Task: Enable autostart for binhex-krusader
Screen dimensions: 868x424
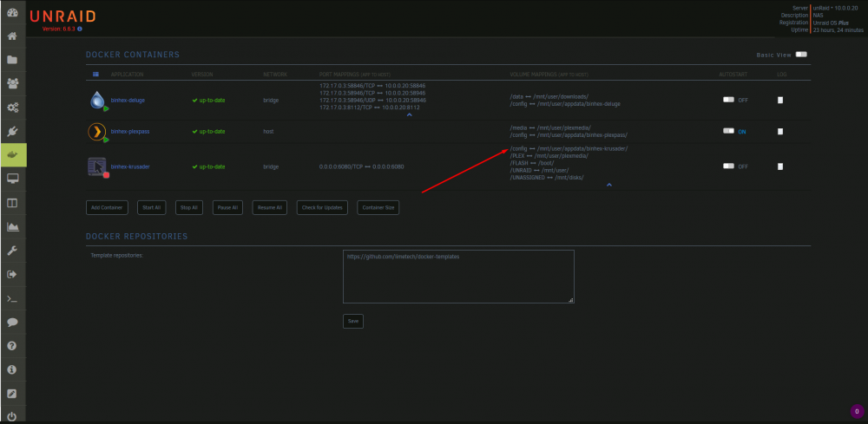Action: pyautogui.click(x=728, y=166)
